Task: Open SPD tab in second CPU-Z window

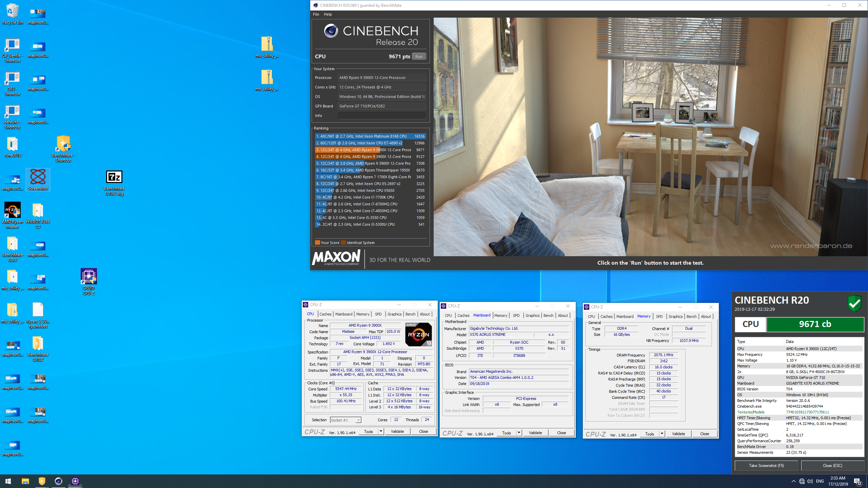Action: pyautogui.click(x=516, y=316)
